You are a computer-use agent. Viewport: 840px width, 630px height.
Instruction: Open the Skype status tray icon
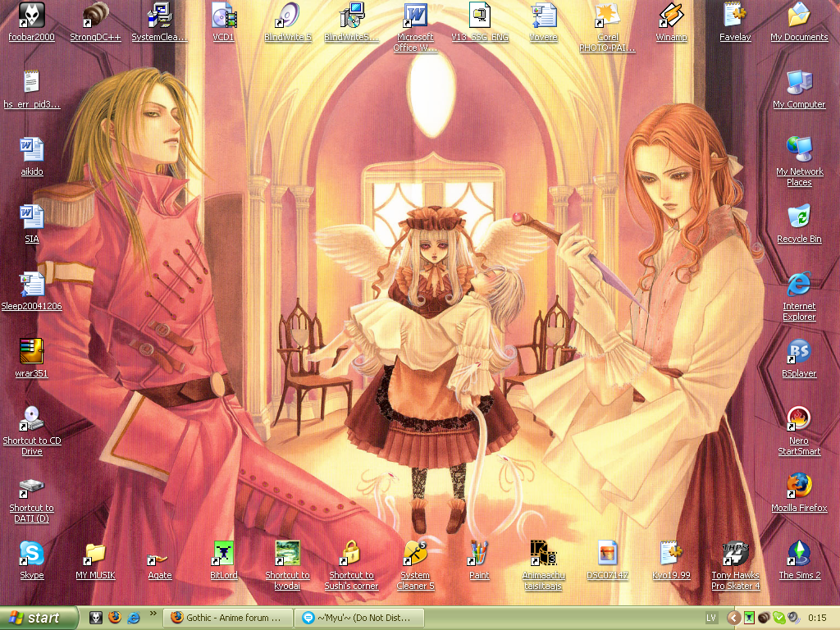pyautogui.click(x=779, y=619)
